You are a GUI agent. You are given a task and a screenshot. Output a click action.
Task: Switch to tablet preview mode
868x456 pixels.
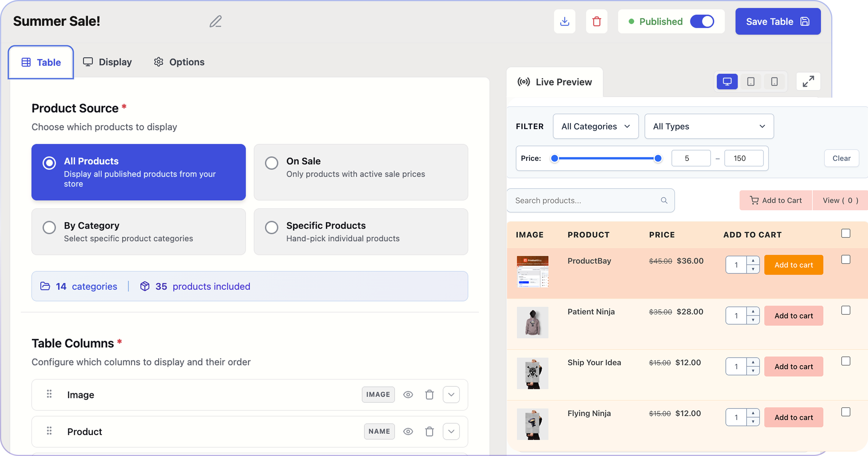(x=750, y=81)
